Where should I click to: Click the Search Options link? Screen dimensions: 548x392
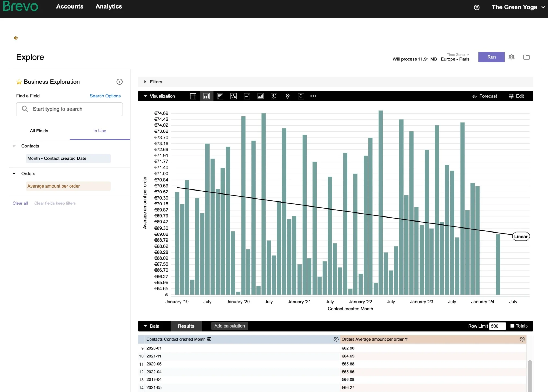point(105,96)
